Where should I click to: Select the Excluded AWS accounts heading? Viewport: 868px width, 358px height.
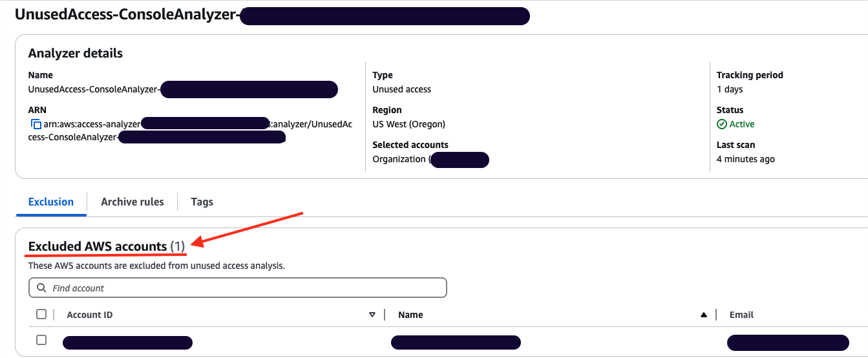point(107,246)
